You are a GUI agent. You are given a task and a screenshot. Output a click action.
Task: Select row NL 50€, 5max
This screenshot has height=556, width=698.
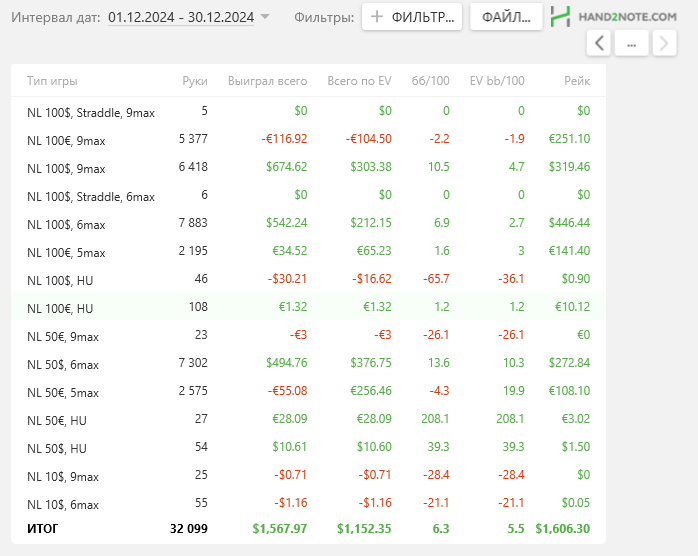(x=308, y=391)
